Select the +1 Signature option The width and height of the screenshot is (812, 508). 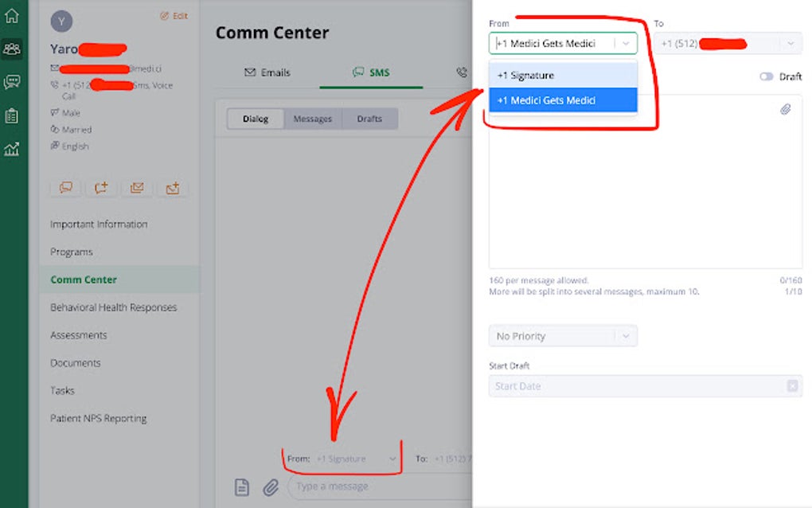click(x=562, y=75)
